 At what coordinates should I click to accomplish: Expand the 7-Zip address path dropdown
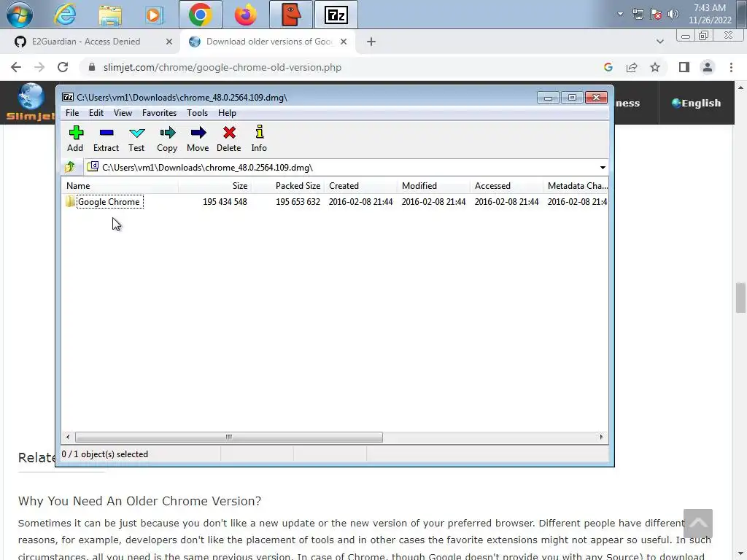click(603, 167)
